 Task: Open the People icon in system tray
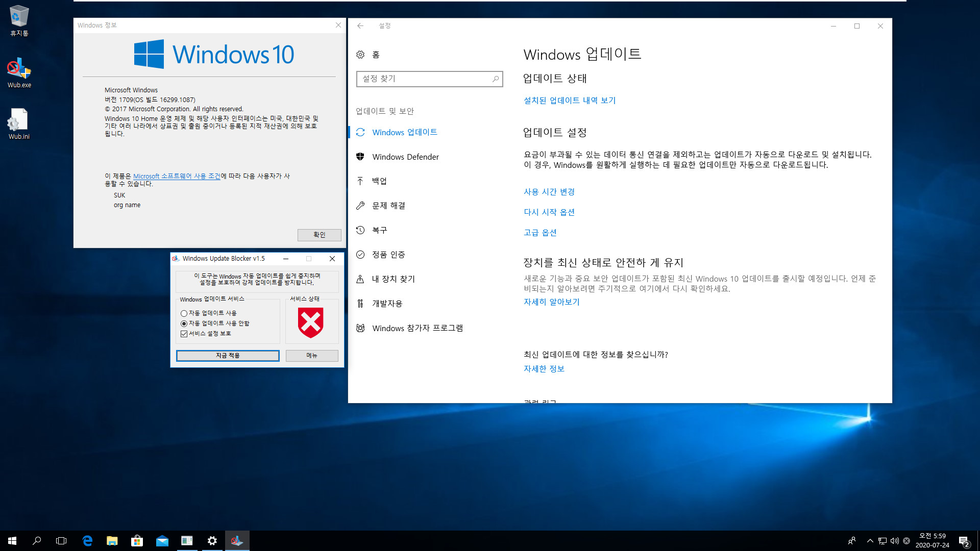tap(852, 541)
